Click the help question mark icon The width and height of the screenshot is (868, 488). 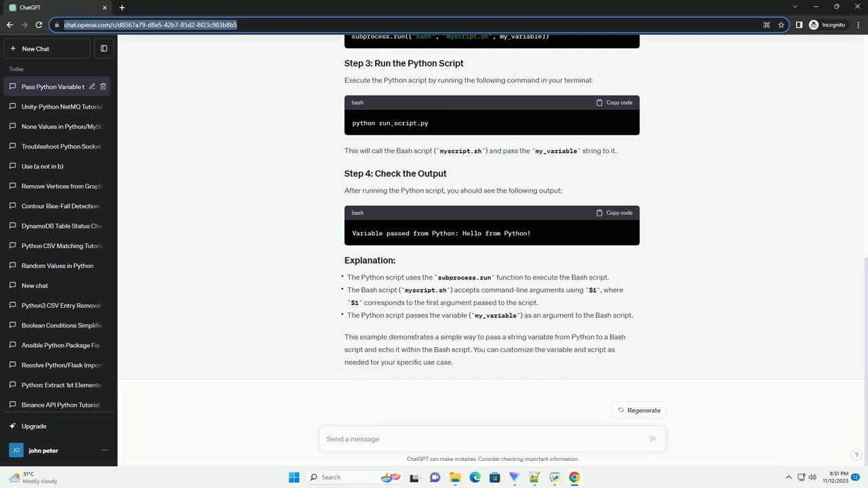[x=856, y=455]
